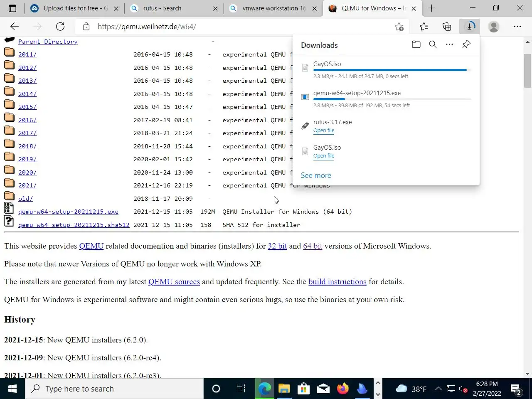
Task: Click See more in Downloads panel
Action: click(x=316, y=175)
